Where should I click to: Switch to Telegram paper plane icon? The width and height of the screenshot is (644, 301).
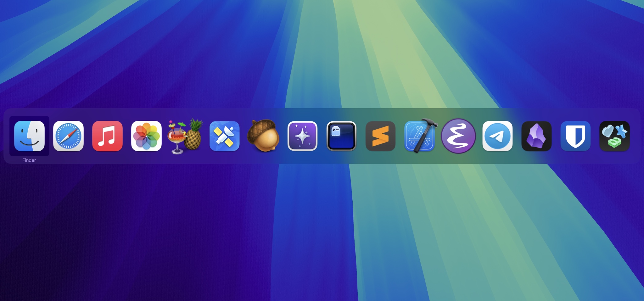[497, 136]
